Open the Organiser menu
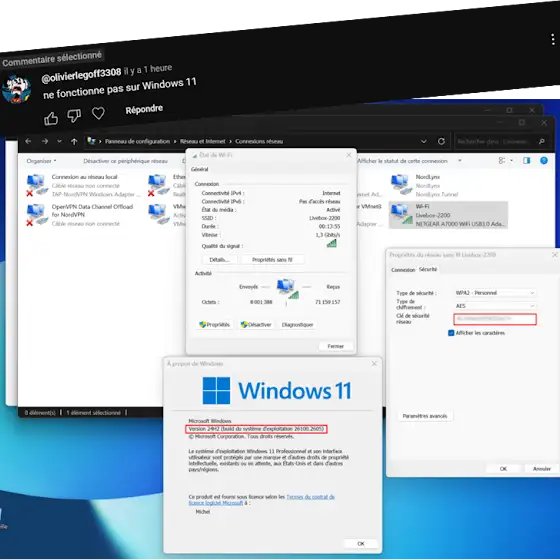The height and width of the screenshot is (560, 560). [x=41, y=161]
